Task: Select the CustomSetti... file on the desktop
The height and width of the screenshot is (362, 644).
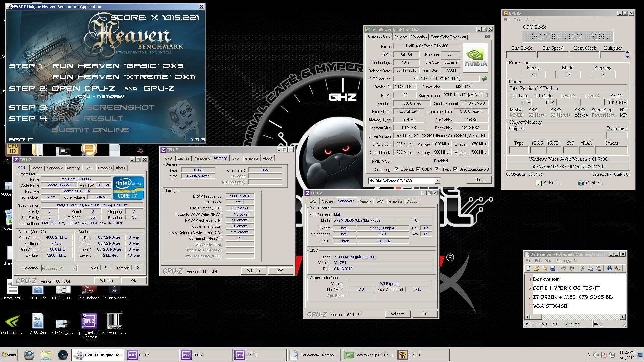Action: click(x=12, y=290)
